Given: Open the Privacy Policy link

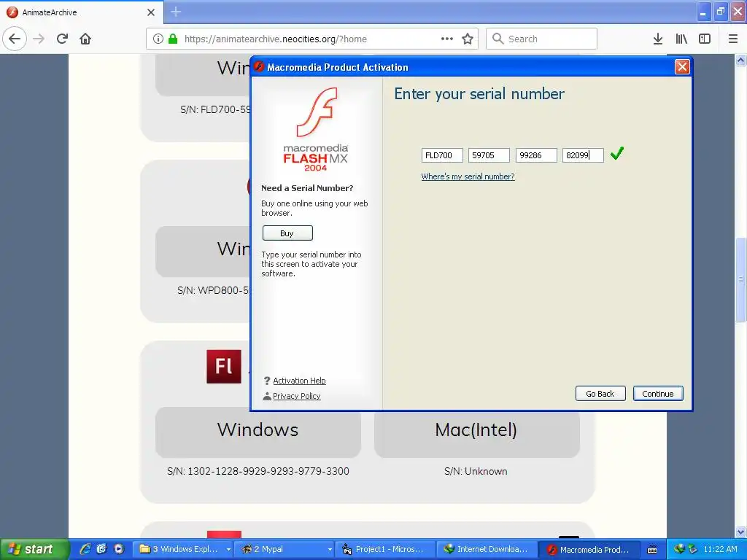Looking at the screenshot, I should click(296, 396).
